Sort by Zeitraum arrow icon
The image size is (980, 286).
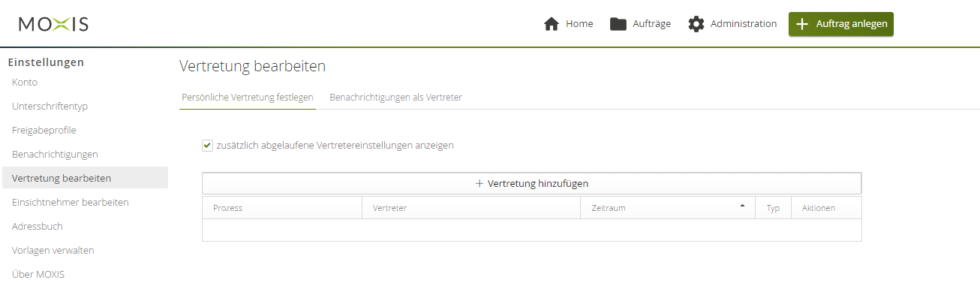[x=742, y=205]
